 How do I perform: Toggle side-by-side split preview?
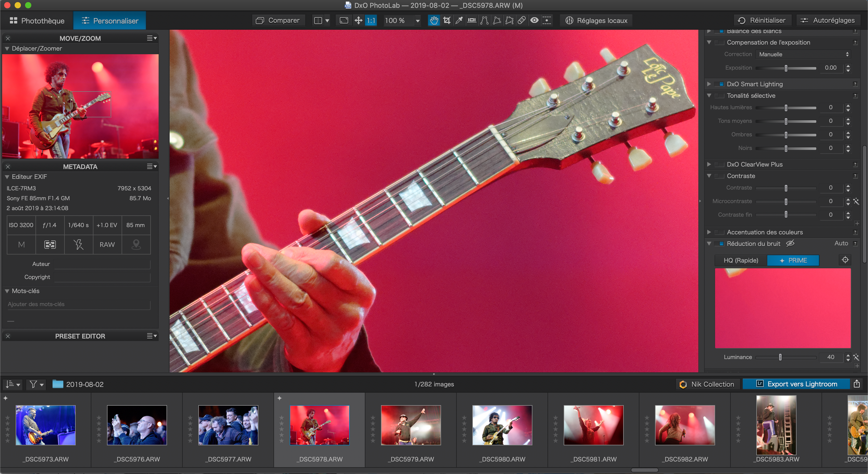pos(318,21)
